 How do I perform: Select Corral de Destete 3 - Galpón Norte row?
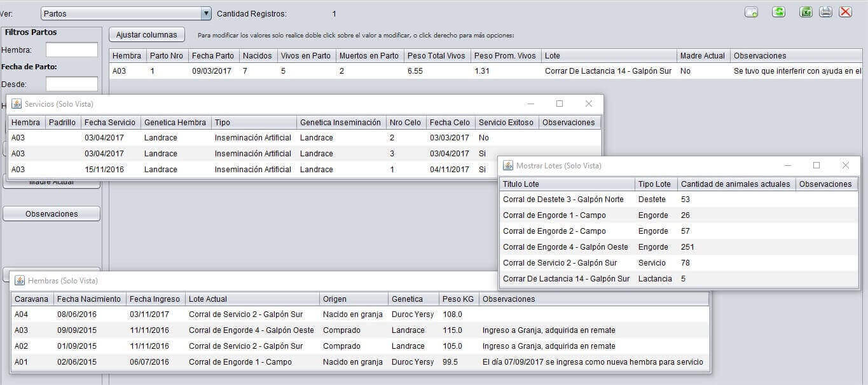click(679, 199)
